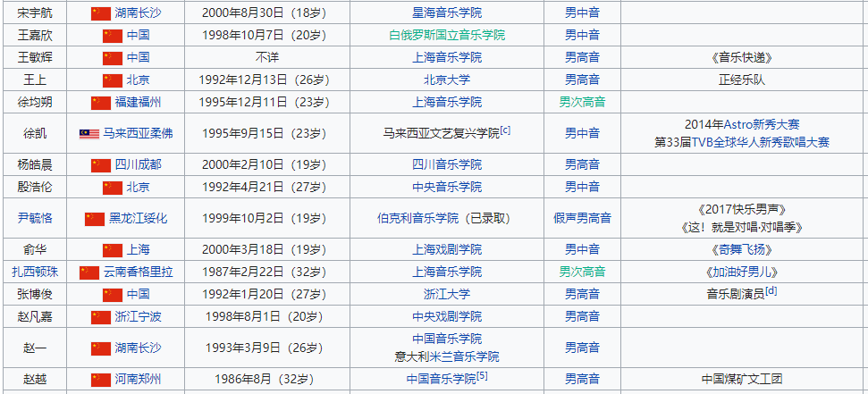Screen dimensions: 868x394
Task: Open the 第33届TVB全球华人新秀歌唱大赛 link
Action: [x=742, y=142]
